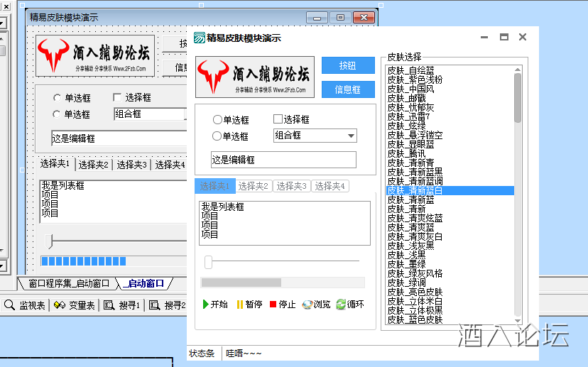Click into the 这是编辑框 text field
The width and height of the screenshot is (588, 367).
pos(283,160)
